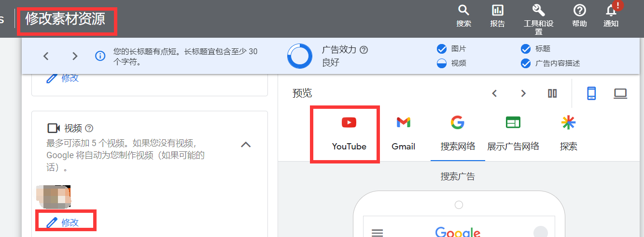The image size is (644, 237).
Task: Click the ad strength progress ring
Action: click(300, 56)
